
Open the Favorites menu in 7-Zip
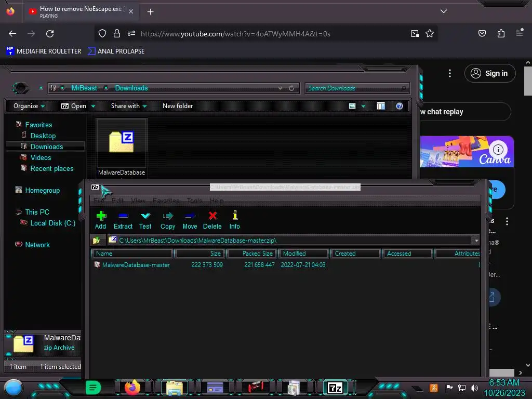[166, 201]
